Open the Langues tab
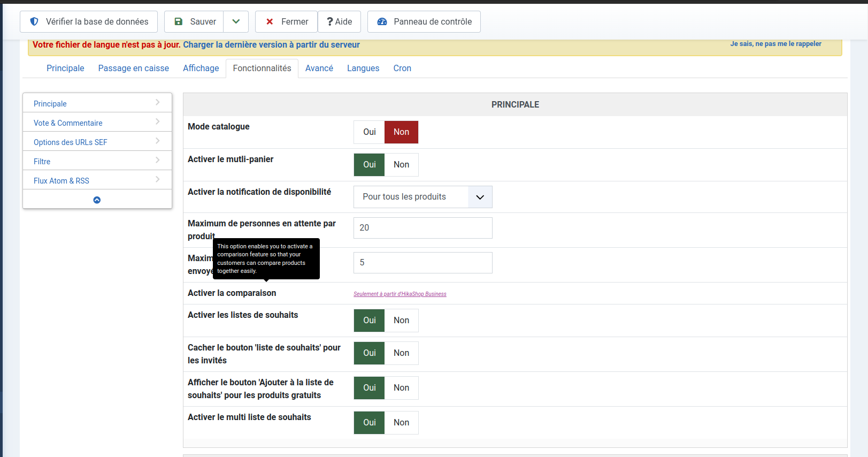Viewport: 868px width, 457px height. pyautogui.click(x=363, y=68)
